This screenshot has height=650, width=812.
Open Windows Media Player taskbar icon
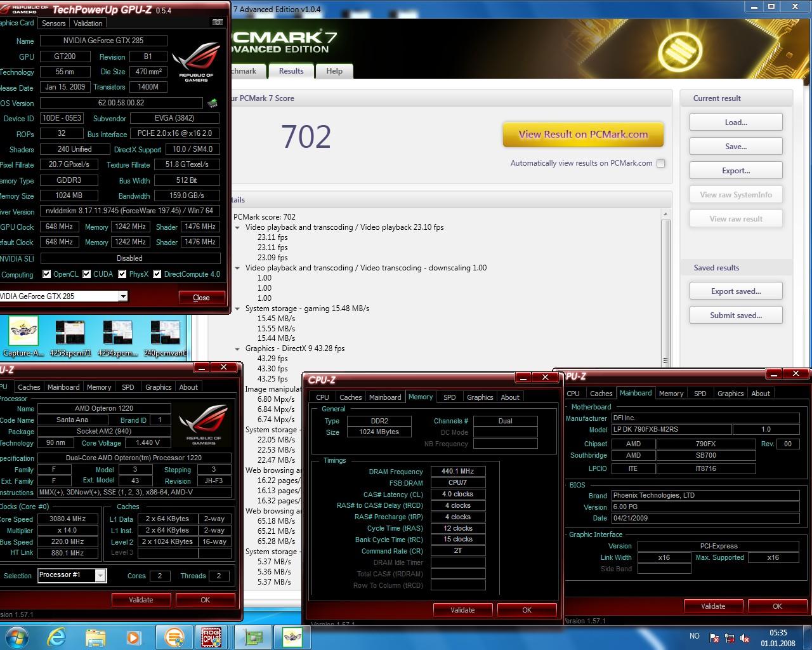tap(133, 637)
